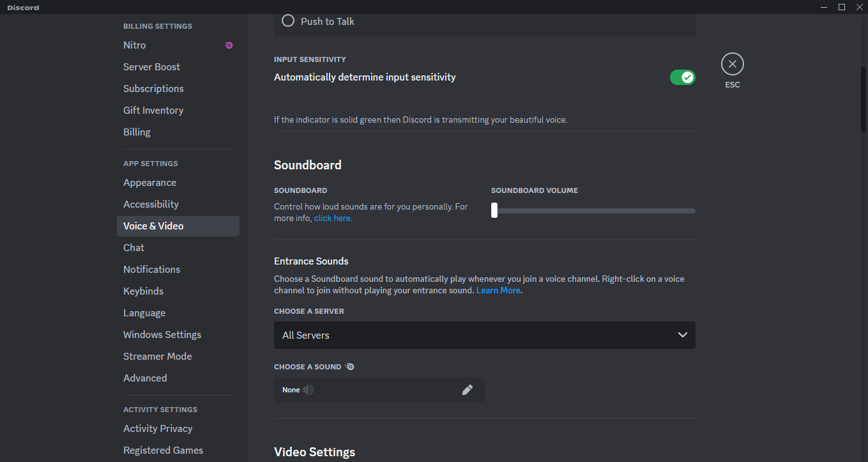Maximize the Discord window
The width and height of the screenshot is (868, 462).
842,7
